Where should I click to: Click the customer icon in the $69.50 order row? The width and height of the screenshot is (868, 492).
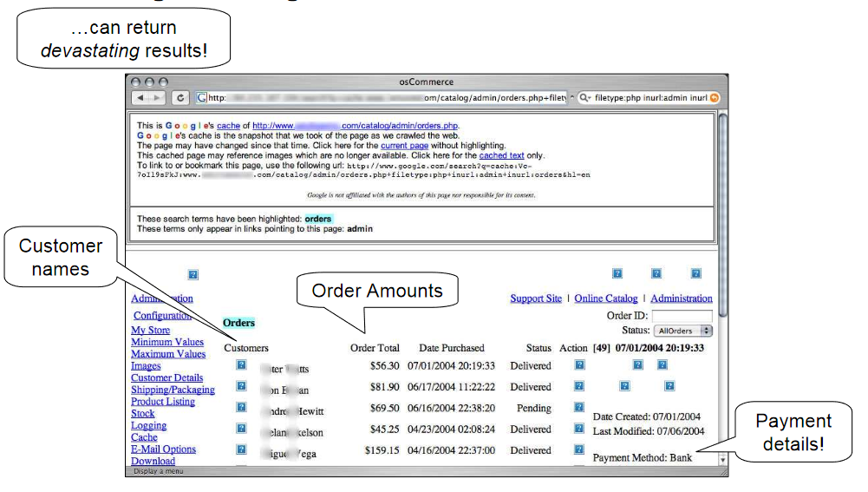tap(241, 407)
